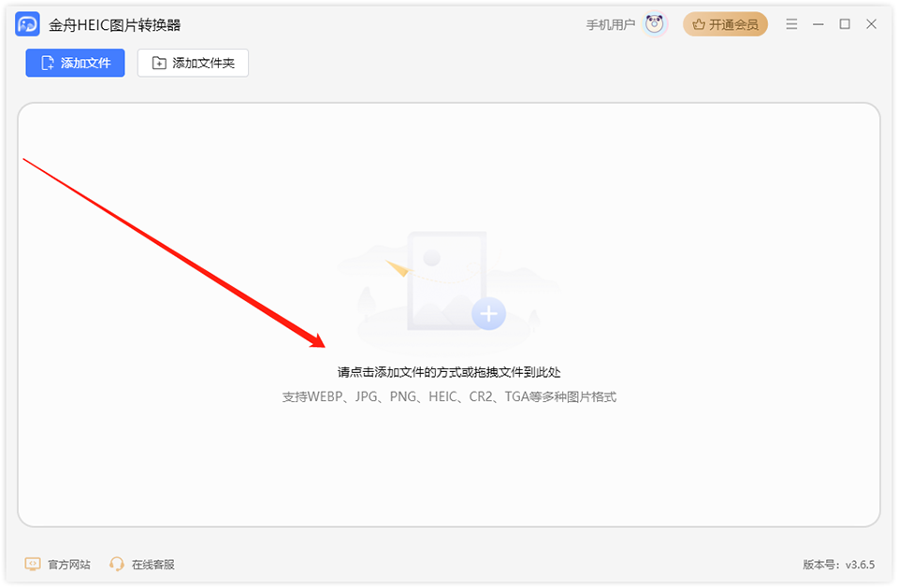Close the application window
The height and width of the screenshot is (588, 898).
click(x=871, y=24)
